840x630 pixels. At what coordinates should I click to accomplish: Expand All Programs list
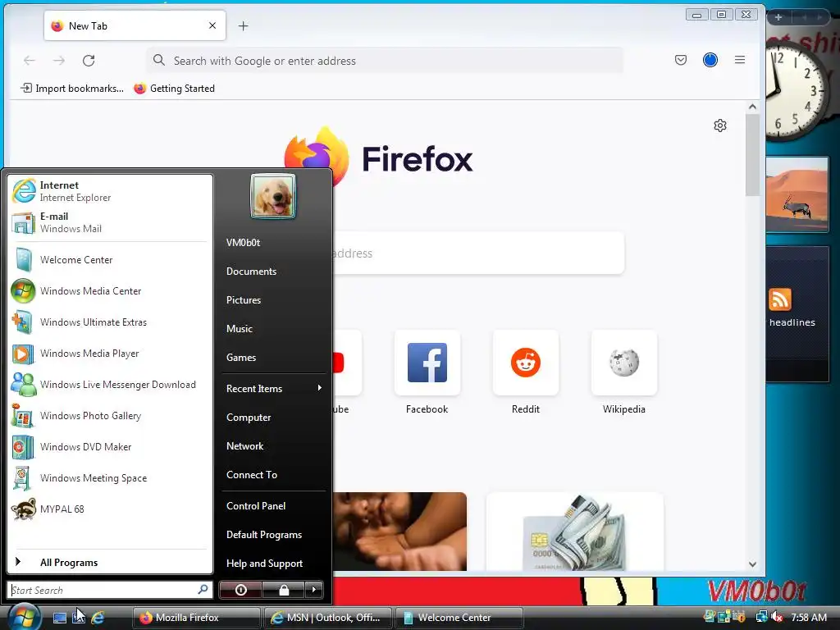[x=109, y=563]
